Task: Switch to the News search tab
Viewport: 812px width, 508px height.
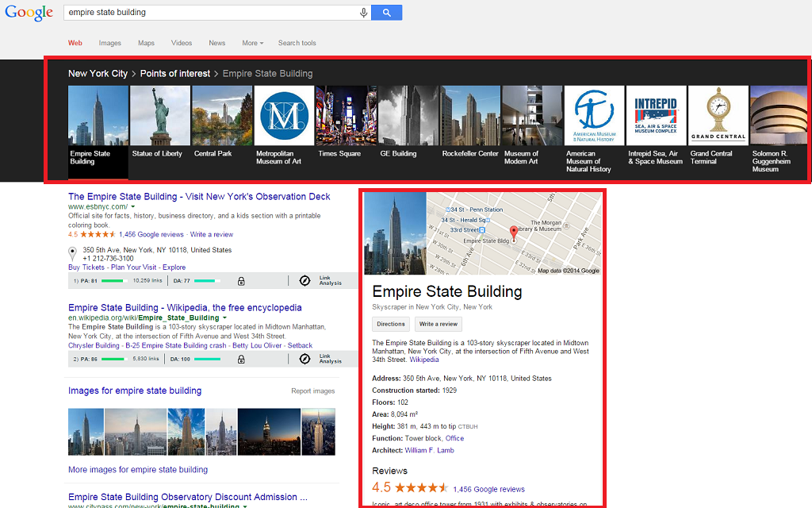Action: [x=217, y=43]
